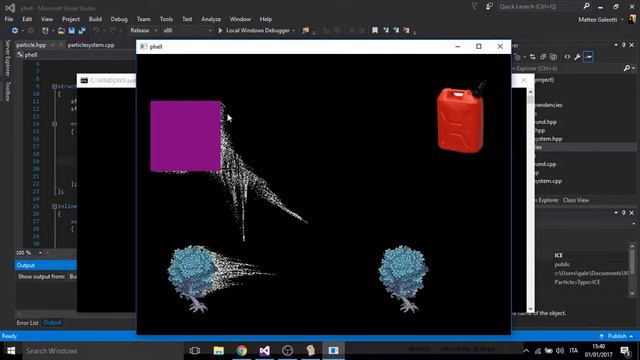Click the Save All toolbar icon
This screenshot has height=360, width=640.
pos(82,31)
